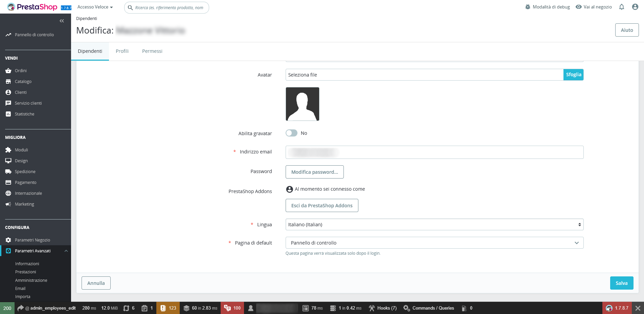Click admin_employees_edit route in debug bar
This screenshot has height=314, width=644.
click(46, 308)
